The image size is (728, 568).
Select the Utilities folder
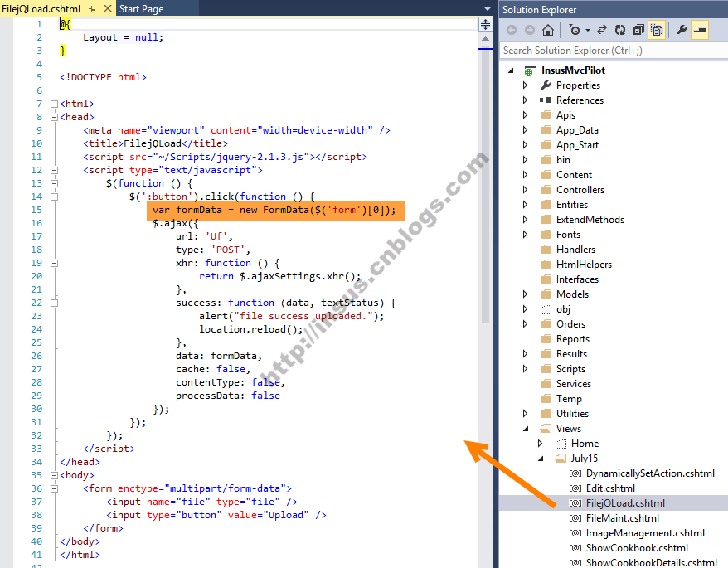click(x=572, y=413)
